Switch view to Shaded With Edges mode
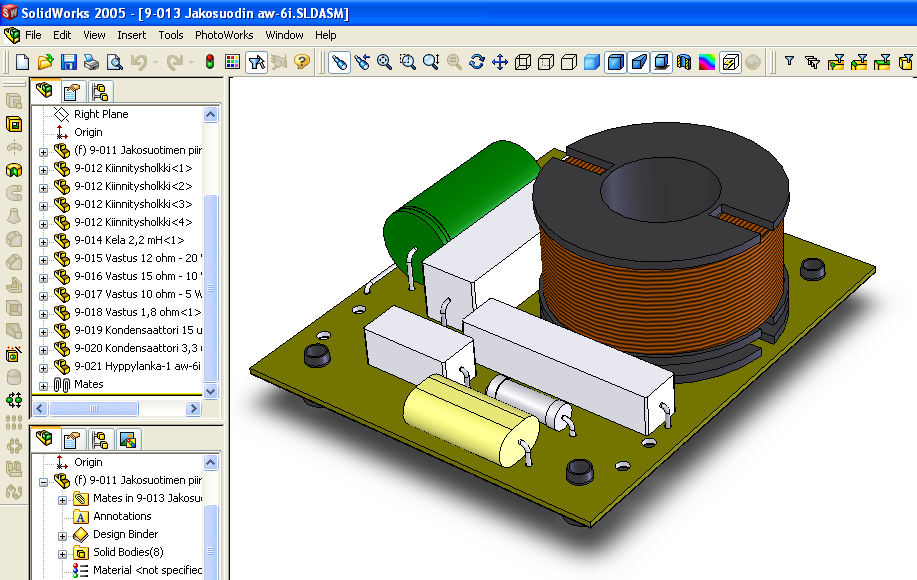 [613, 62]
